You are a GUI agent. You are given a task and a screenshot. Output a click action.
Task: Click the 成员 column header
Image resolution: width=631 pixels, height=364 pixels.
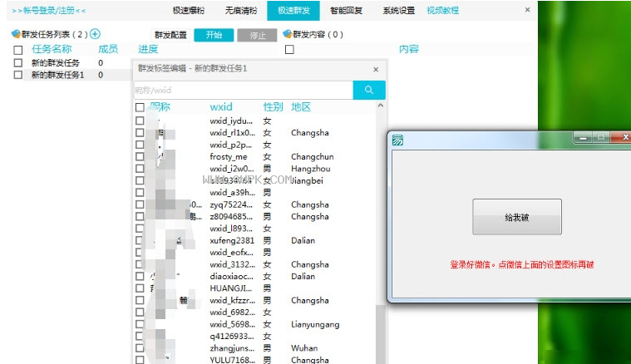108,49
